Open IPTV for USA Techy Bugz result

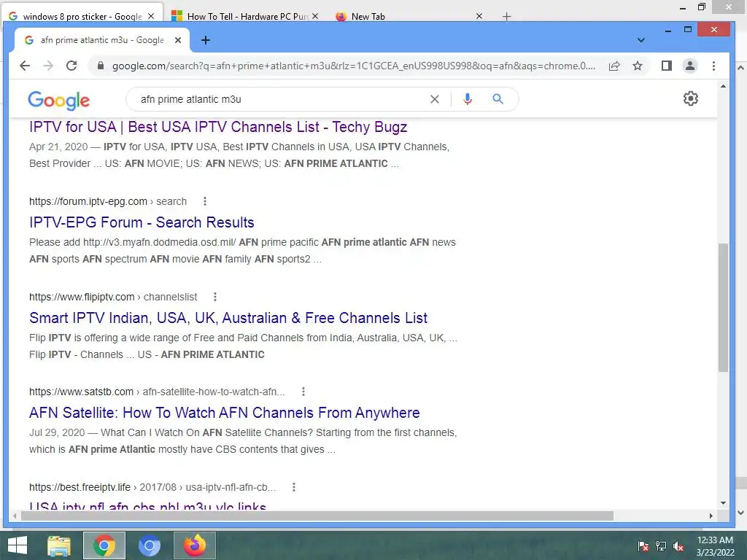218,127
